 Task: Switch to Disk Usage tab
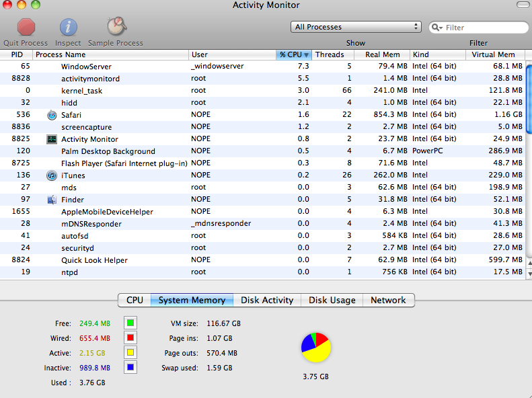[332, 300]
